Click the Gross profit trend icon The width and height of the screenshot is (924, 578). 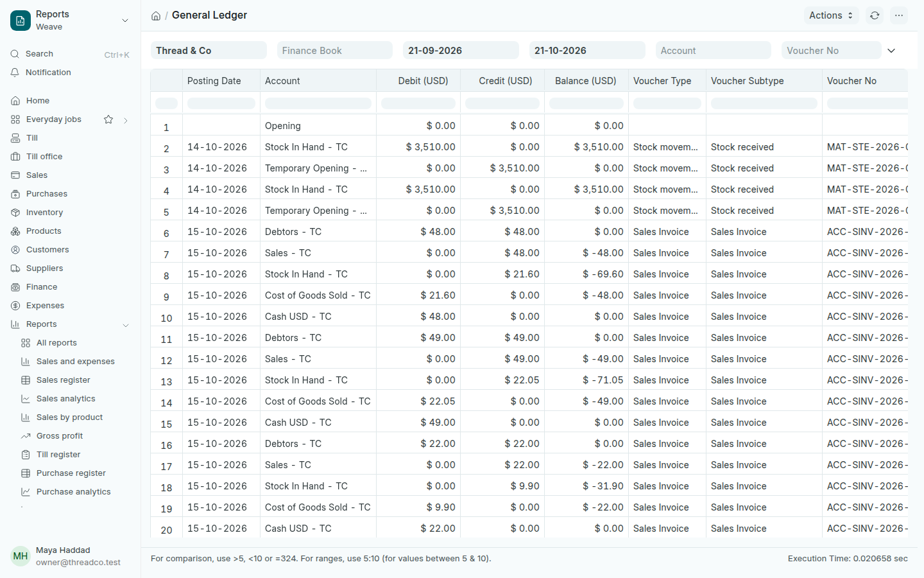pos(26,436)
